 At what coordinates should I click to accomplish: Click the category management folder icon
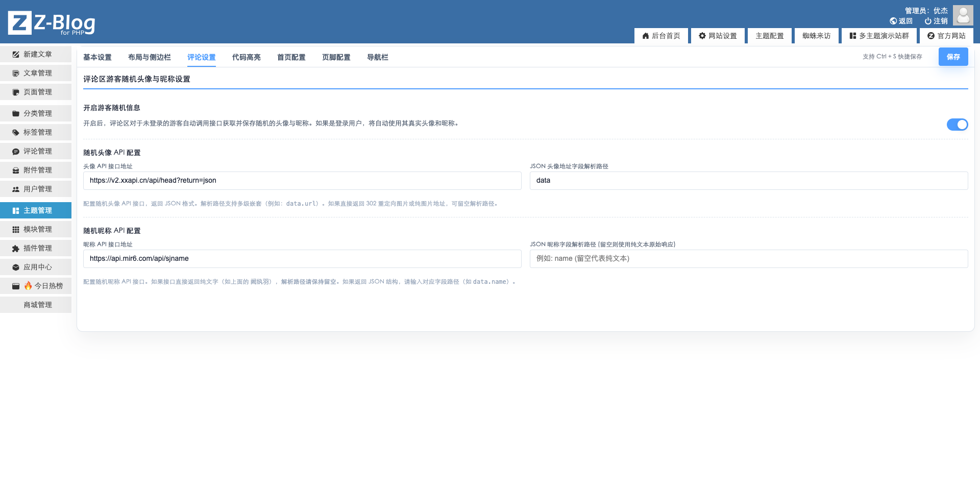click(16, 114)
